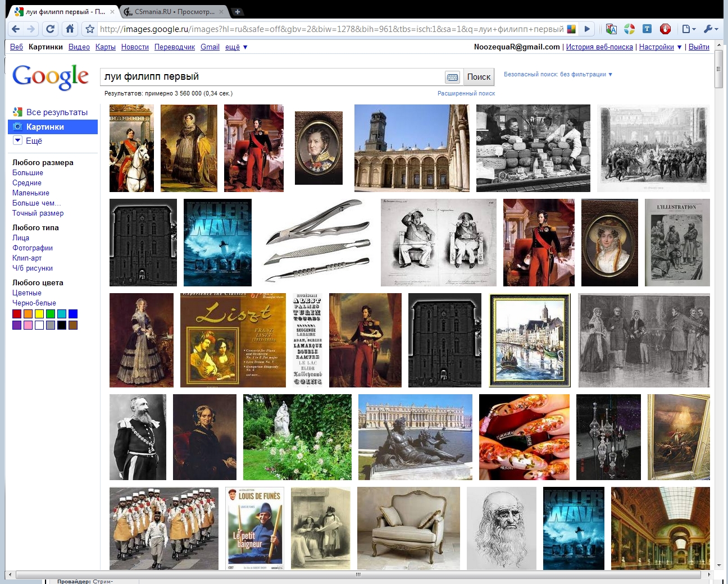Screen dimensions: 728x584
Task: Open Gmail in the top navigation
Action: point(210,47)
